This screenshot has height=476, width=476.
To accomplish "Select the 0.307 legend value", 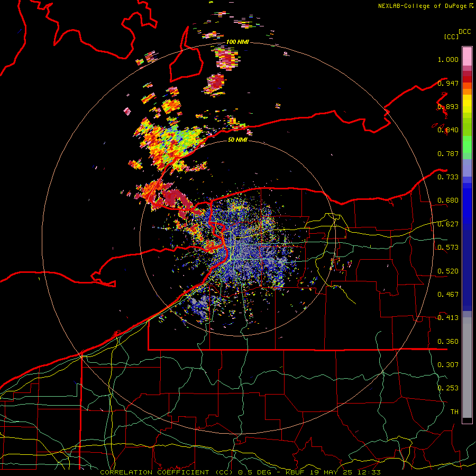I will pos(448,365).
